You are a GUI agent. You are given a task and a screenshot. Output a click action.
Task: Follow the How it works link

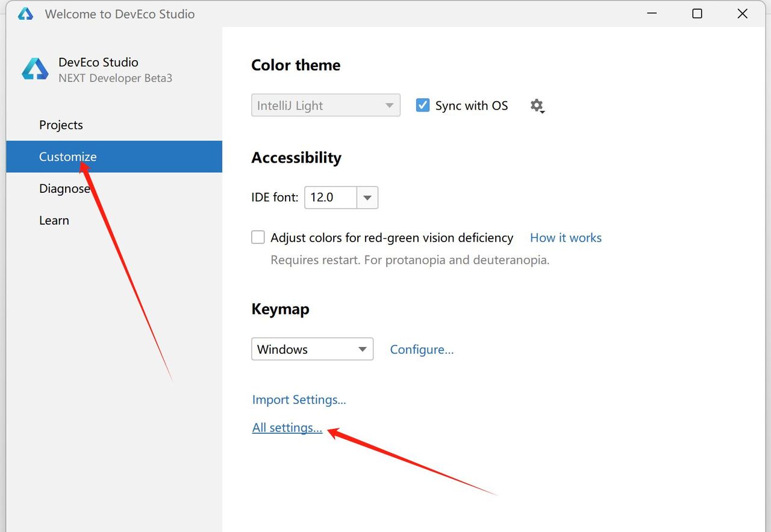566,237
